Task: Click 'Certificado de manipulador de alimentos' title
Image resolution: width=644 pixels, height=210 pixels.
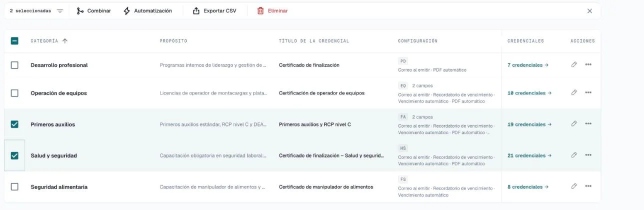Action: coord(326,187)
